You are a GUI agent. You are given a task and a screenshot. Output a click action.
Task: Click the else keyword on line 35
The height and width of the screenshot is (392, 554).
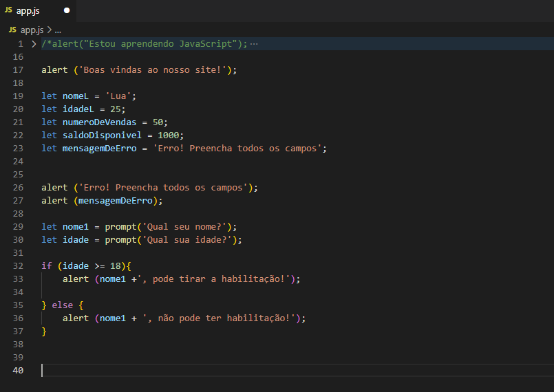coord(63,305)
